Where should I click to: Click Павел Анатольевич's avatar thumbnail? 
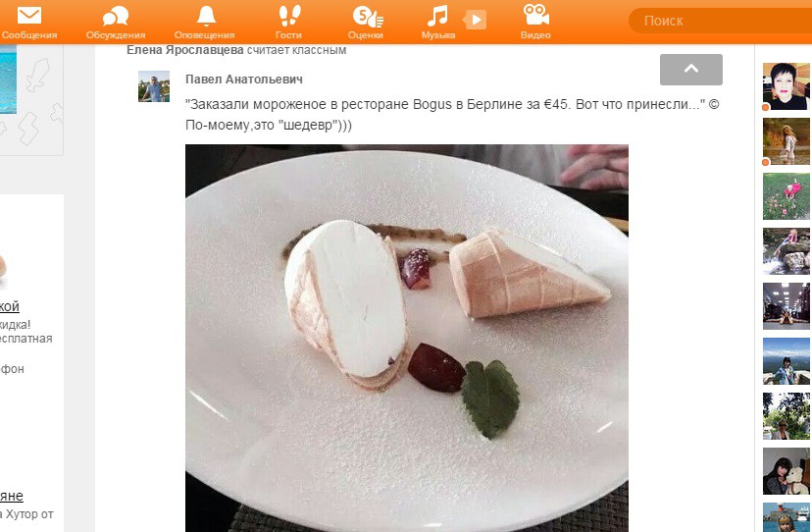pos(154,86)
